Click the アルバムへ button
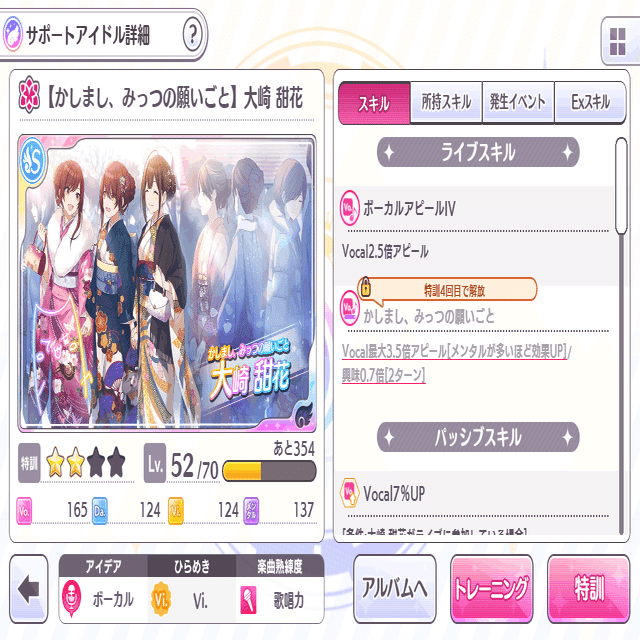 coord(395,589)
